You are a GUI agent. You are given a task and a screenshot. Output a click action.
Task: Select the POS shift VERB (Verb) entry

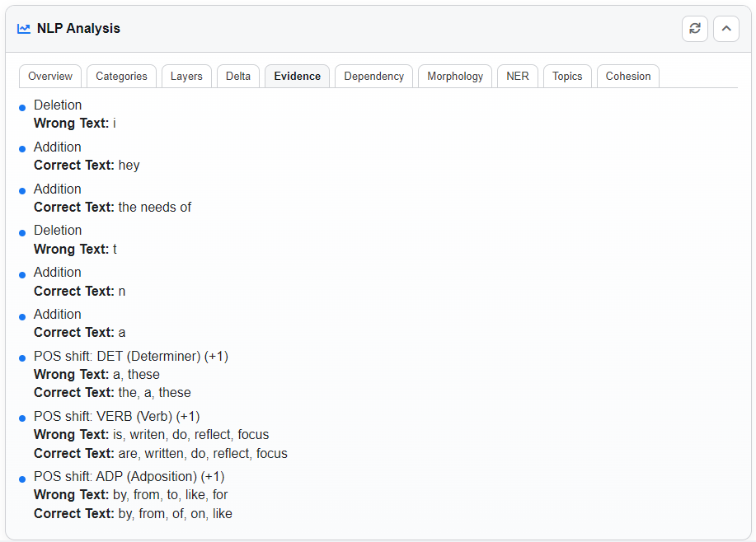pos(116,417)
